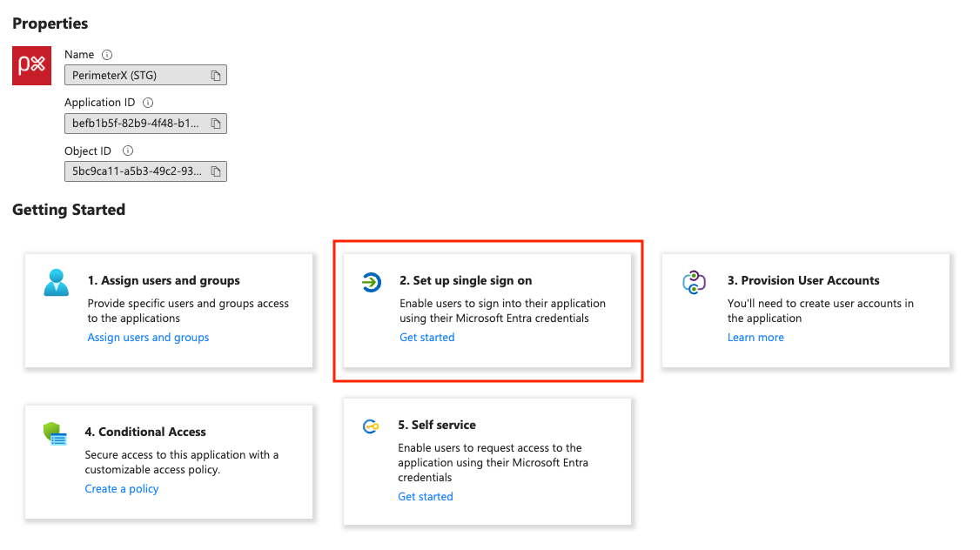Click the single sign on arrow icon

pos(372,282)
